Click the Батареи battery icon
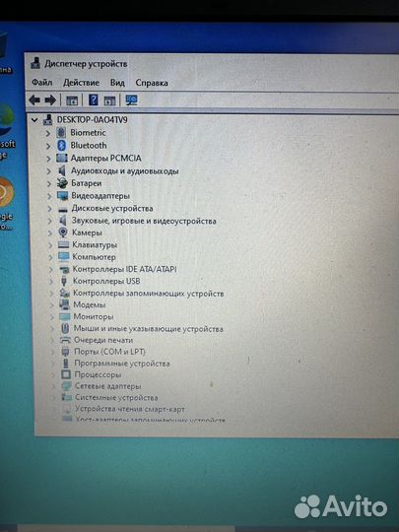This screenshot has width=399, height=532. (x=62, y=183)
